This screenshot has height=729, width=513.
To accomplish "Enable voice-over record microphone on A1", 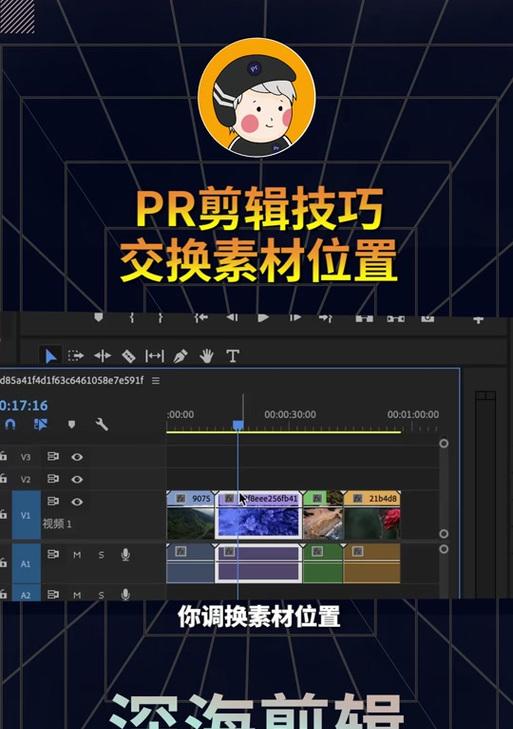I will pyautogui.click(x=125, y=554).
